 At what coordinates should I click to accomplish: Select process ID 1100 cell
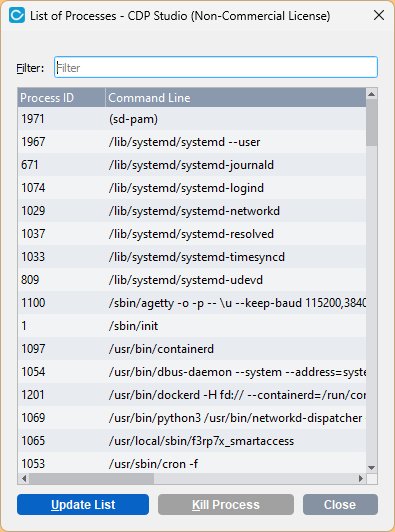(x=62, y=303)
